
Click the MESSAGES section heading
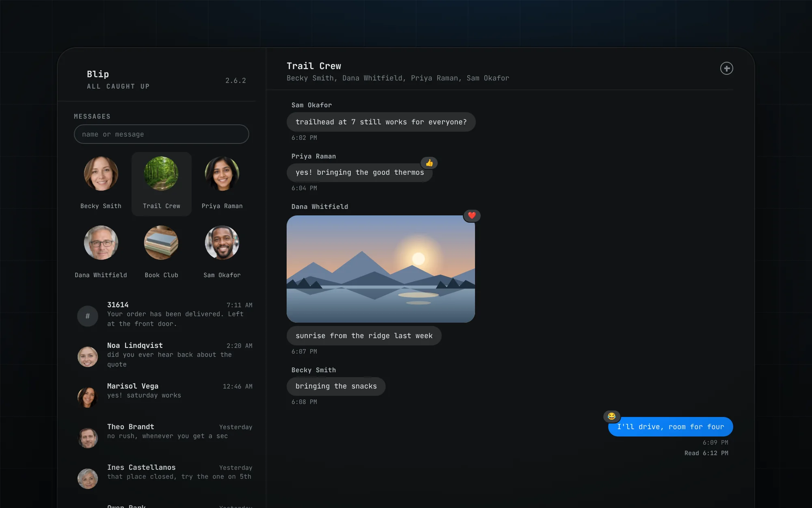(92, 117)
